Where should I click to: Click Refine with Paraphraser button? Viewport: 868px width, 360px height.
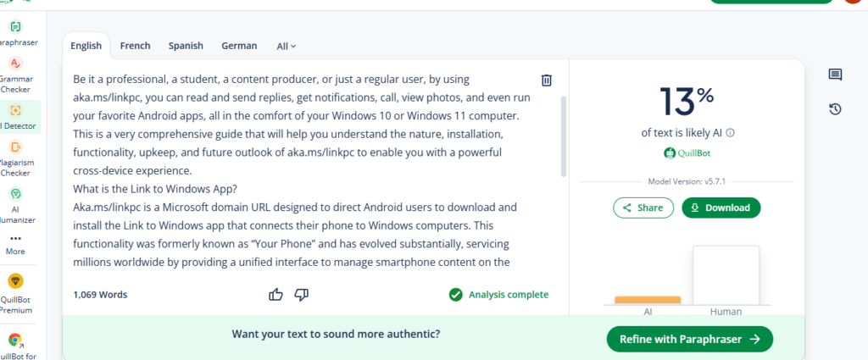[x=689, y=339]
